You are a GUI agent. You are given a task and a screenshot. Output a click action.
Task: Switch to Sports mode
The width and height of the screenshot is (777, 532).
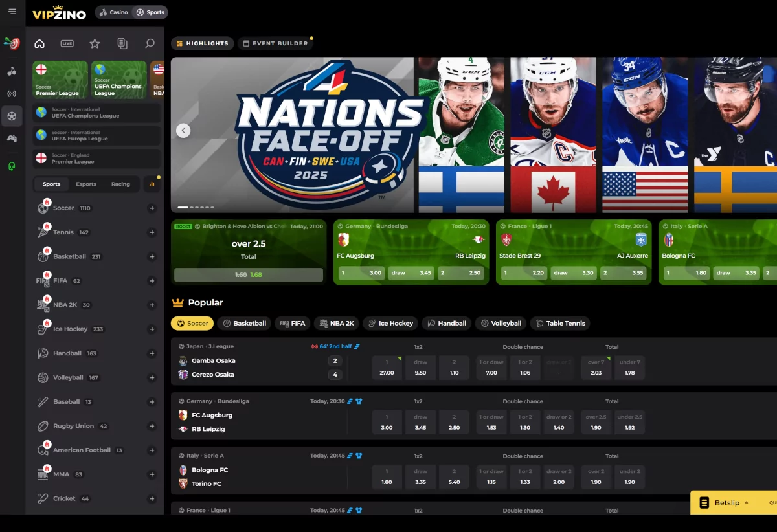coord(150,12)
